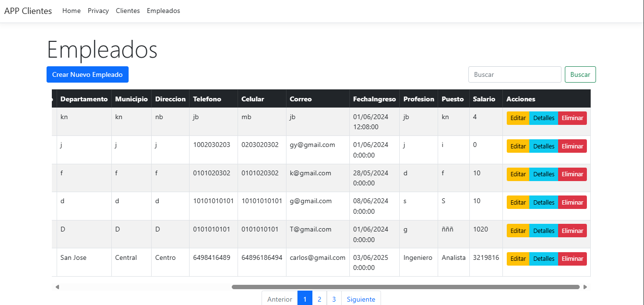Screen dimensions: 644x305
Task: Select the Clientes navigation link
Action: click(128, 11)
